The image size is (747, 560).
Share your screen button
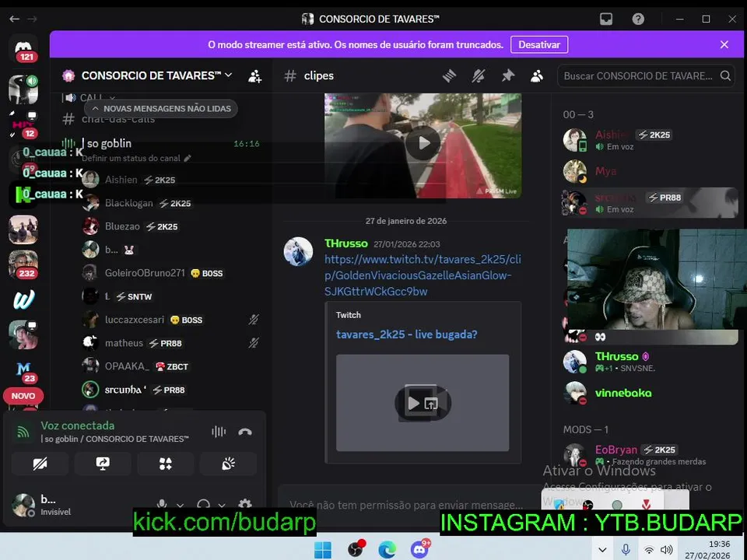[103, 464]
